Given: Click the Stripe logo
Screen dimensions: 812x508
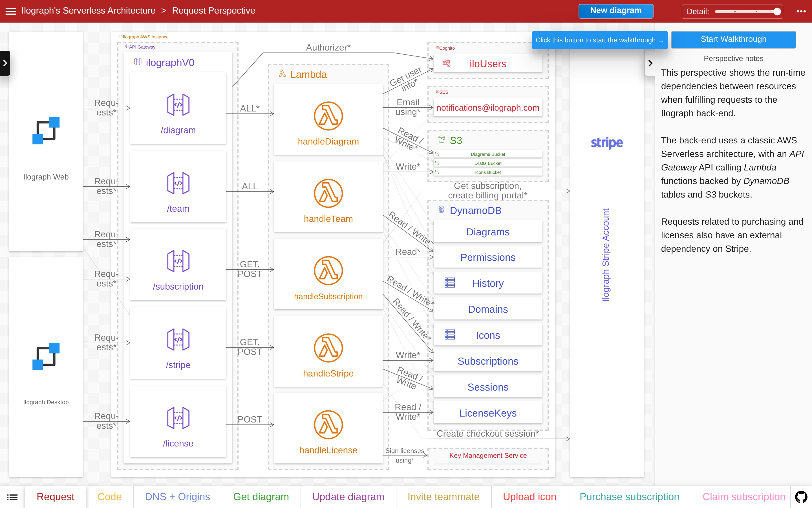Looking at the screenshot, I should [x=607, y=143].
